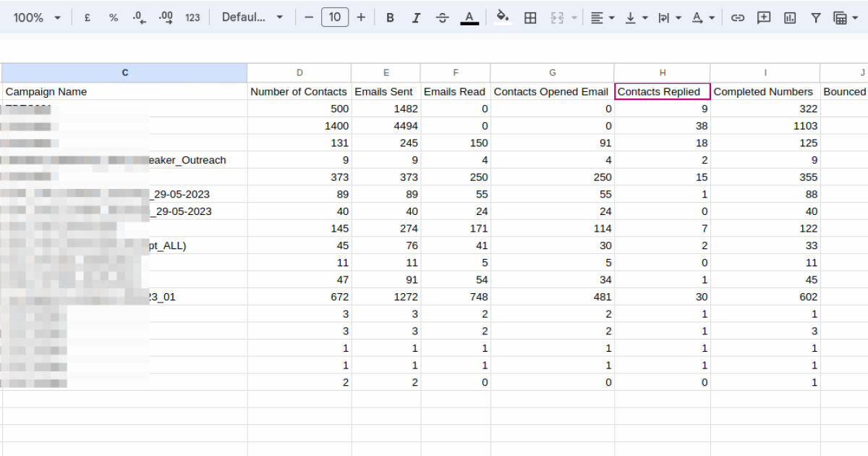The image size is (868, 456).
Task: Increase font size with plus button
Action: 361,17
